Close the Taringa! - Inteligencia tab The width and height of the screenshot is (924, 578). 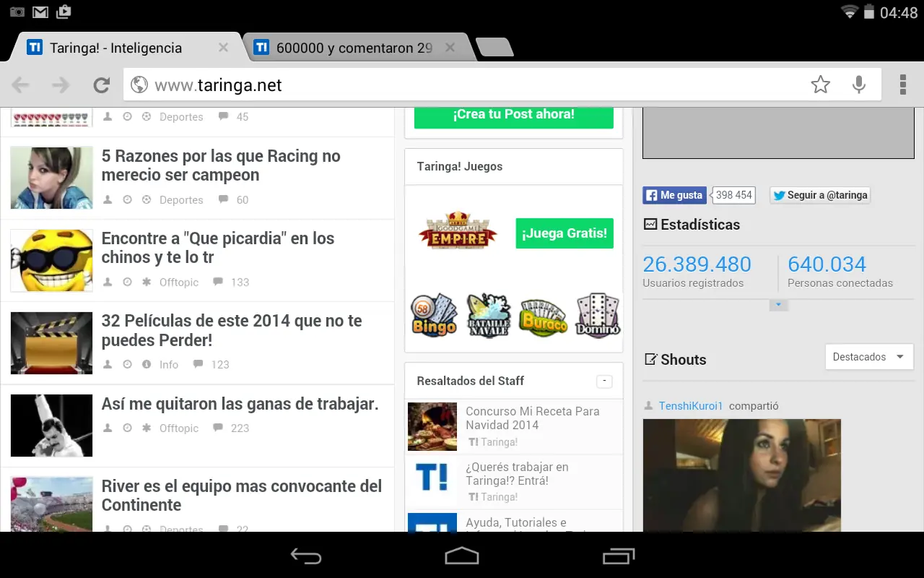coord(223,48)
